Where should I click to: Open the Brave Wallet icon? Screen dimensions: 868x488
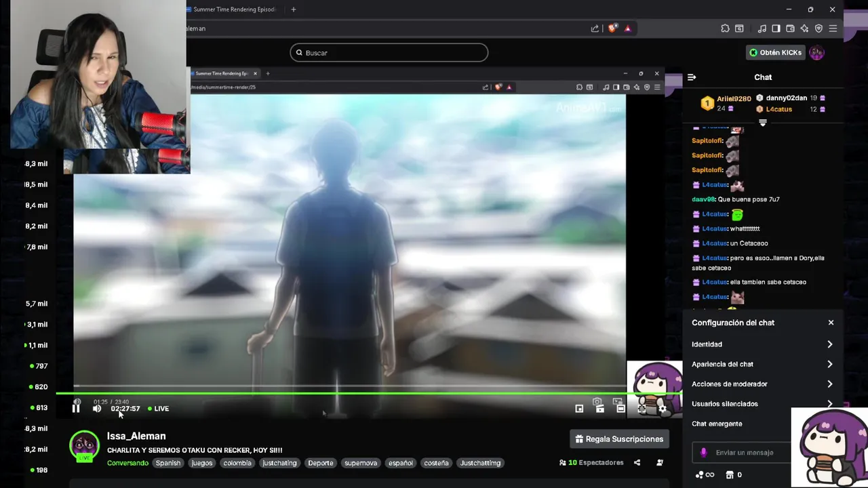790,28
